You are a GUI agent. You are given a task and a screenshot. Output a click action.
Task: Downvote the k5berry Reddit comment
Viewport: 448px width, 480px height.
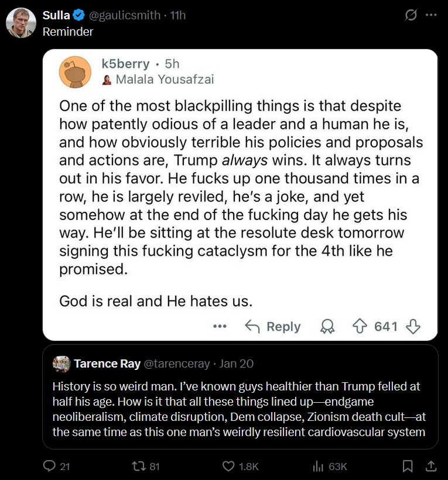click(x=413, y=327)
